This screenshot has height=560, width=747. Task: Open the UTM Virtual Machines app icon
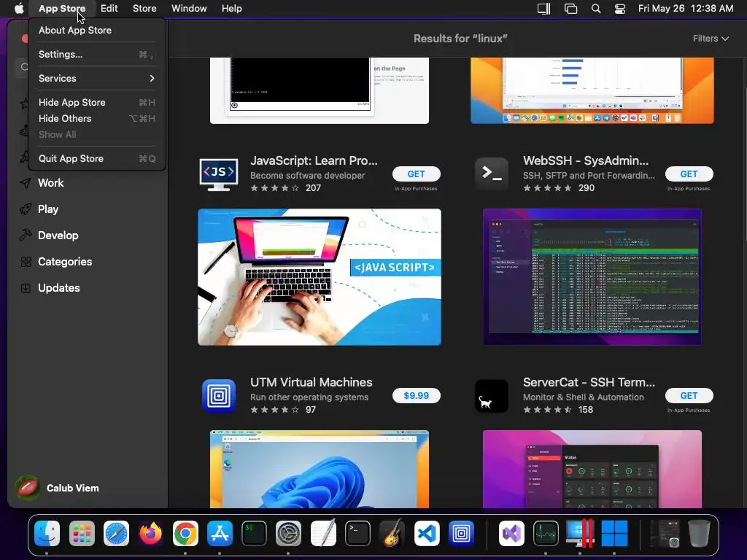(x=219, y=396)
